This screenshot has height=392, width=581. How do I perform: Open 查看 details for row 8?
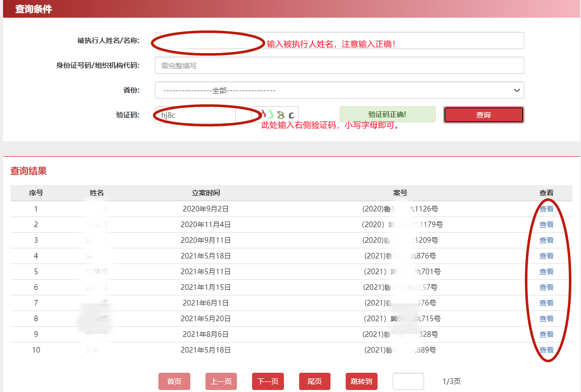547,318
